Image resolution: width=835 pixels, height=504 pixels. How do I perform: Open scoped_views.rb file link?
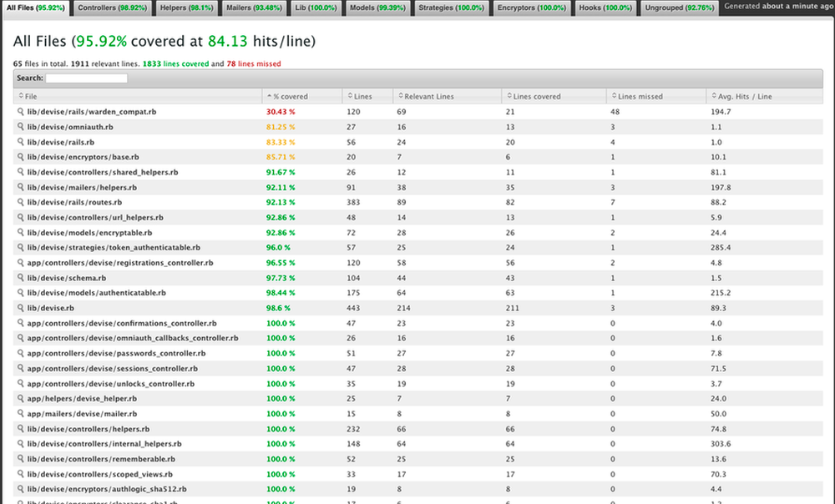[100, 474]
